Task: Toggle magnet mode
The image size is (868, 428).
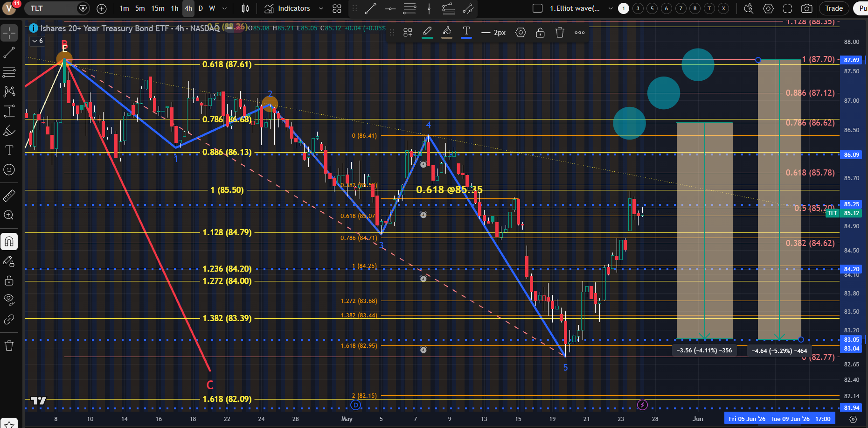Action: tap(9, 241)
